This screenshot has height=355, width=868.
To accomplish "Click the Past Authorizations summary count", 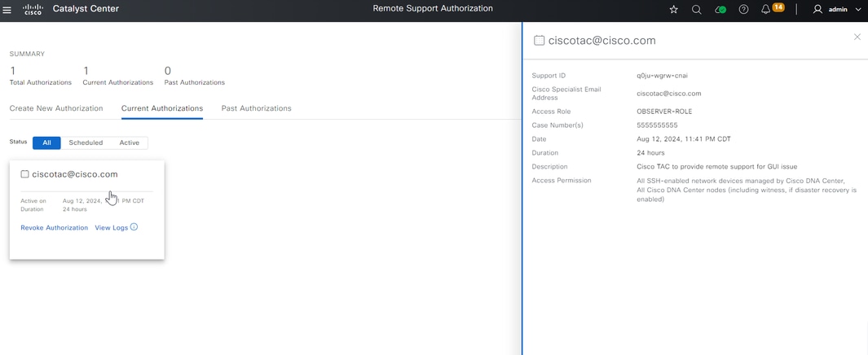I will tap(168, 71).
